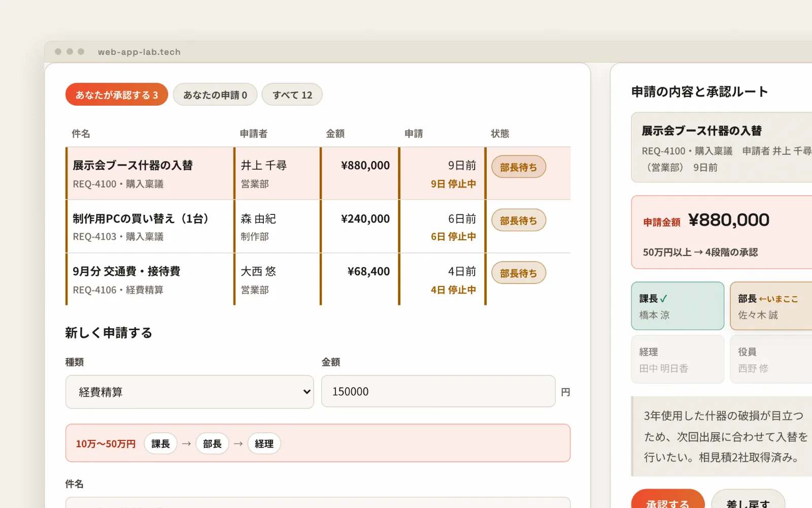
Task: Select the 部長 佐々木 誠 approval step
Action: (771, 306)
